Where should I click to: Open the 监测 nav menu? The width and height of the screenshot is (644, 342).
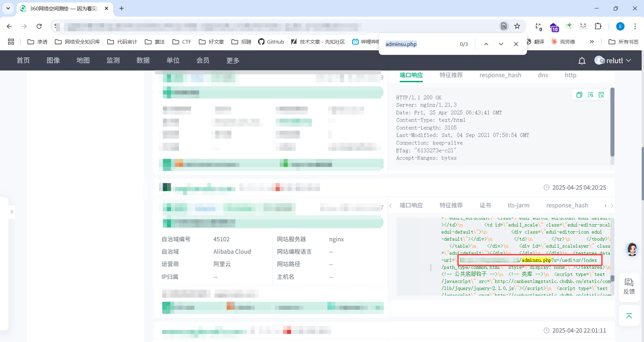113,60
